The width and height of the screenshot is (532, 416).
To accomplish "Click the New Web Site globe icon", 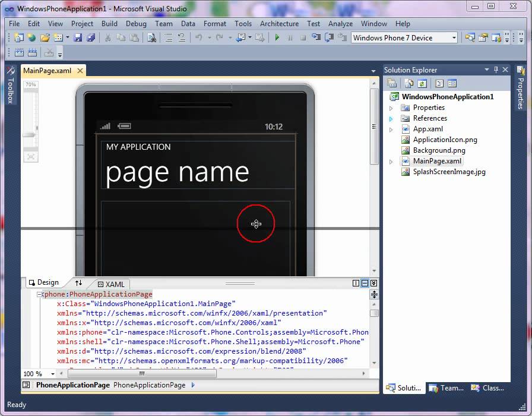I will pyautogui.click(x=31, y=37).
